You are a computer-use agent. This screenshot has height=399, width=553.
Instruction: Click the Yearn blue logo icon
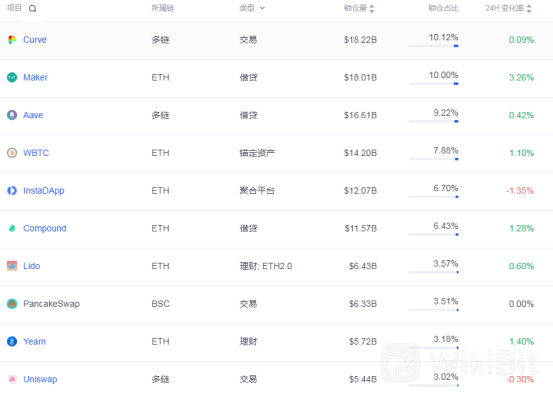[12, 341]
